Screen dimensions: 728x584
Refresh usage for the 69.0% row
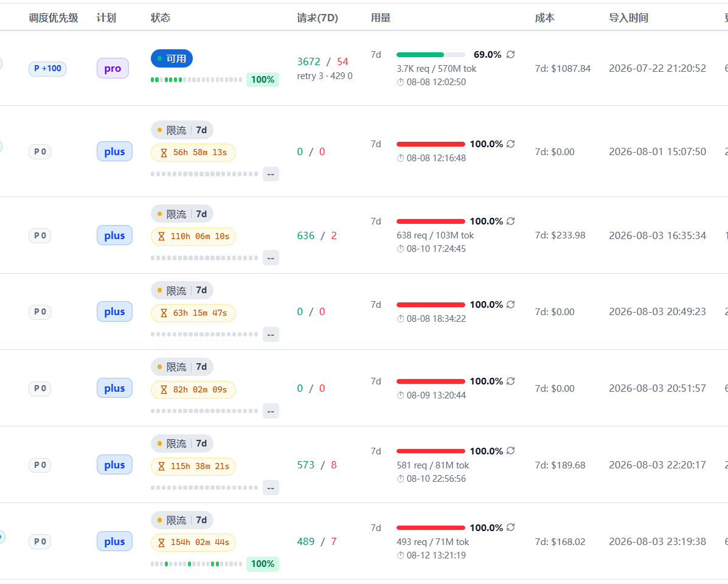[x=511, y=54]
